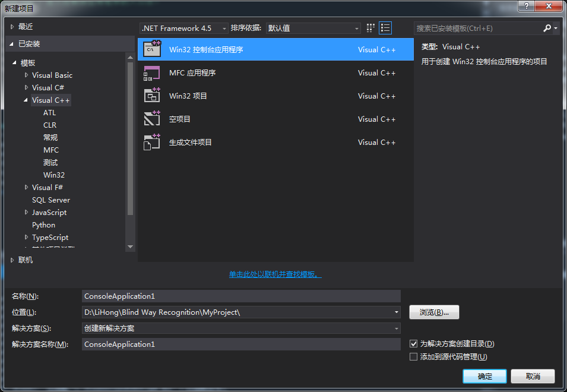Select Win32 项目 template row
The width and height of the screenshot is (567, 392).
275,96
